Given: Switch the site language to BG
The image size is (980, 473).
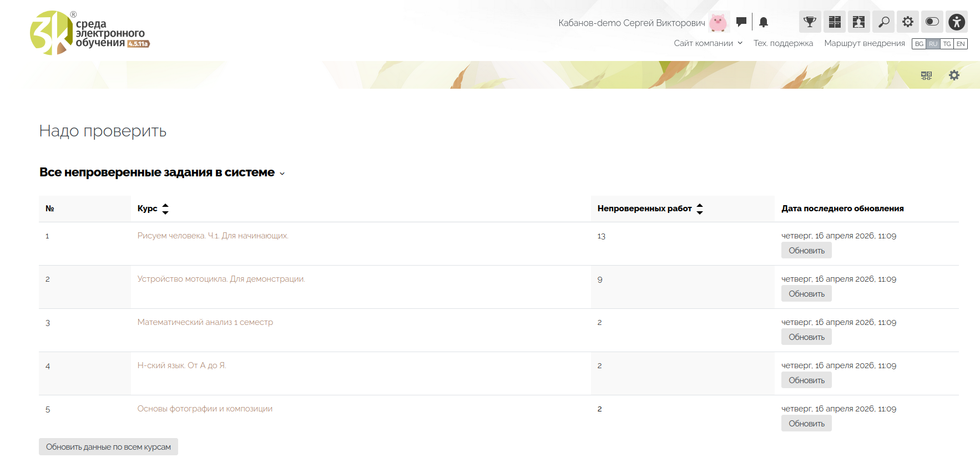Looking at the screenshot, I should coord(919,44).
